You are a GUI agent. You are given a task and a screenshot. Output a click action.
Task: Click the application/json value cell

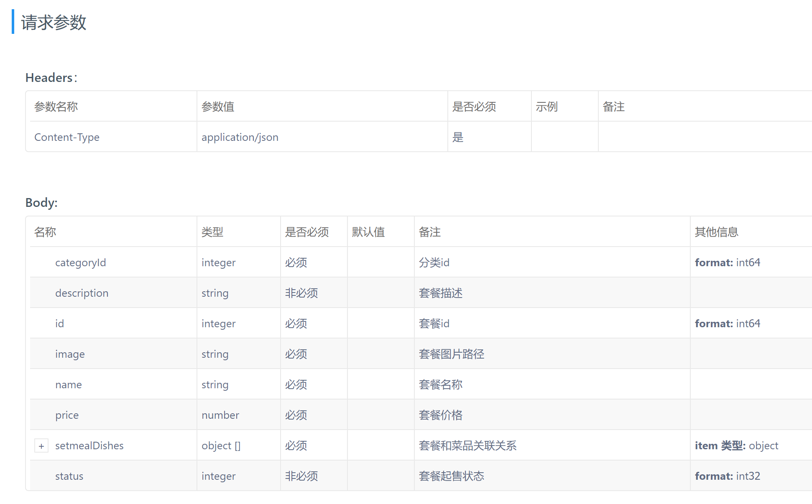240,137
